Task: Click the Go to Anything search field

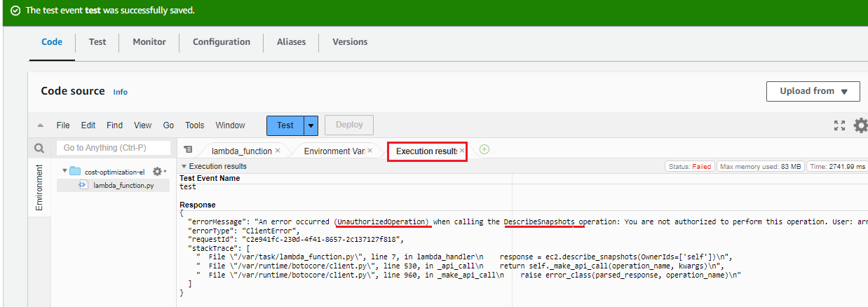Action: pos(114,148)
